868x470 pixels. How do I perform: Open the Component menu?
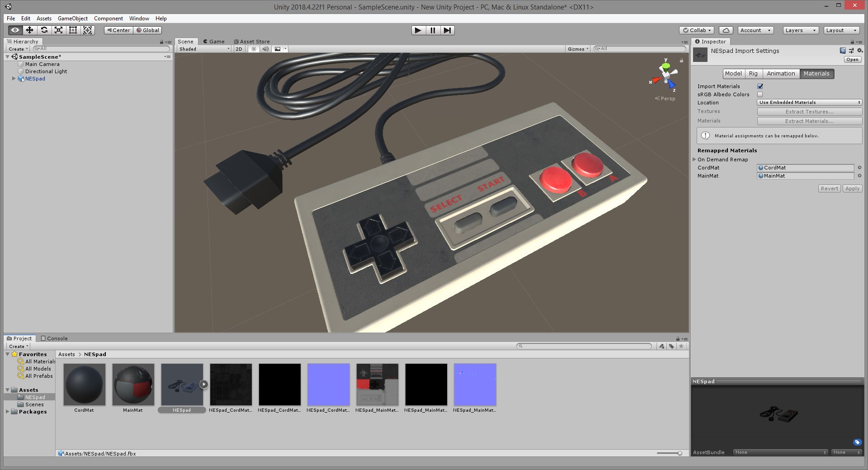108,19
